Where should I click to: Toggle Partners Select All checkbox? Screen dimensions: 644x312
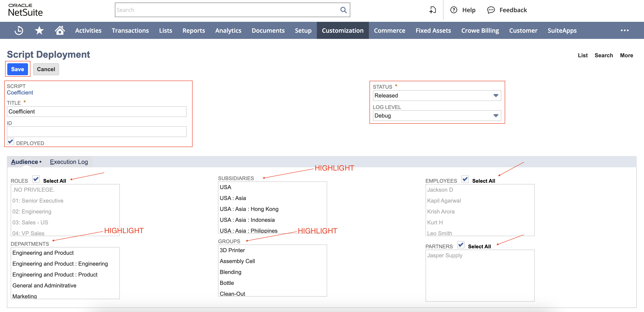tap(461, 244)
